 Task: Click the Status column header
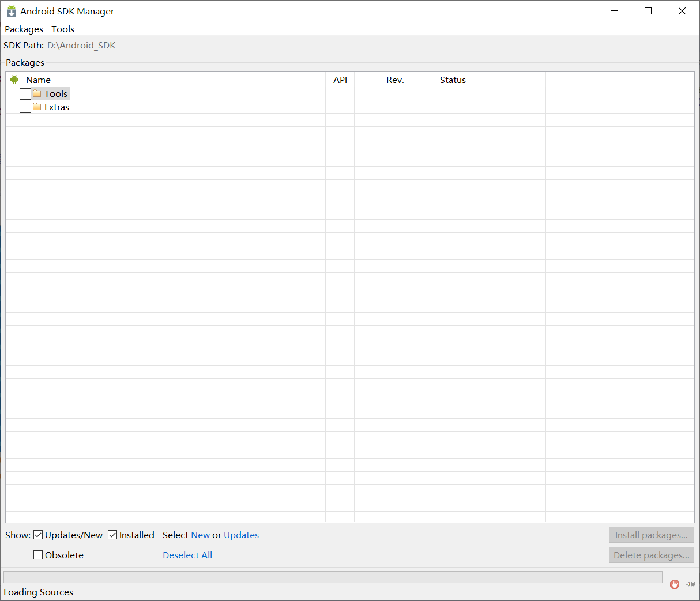(453, 80)
